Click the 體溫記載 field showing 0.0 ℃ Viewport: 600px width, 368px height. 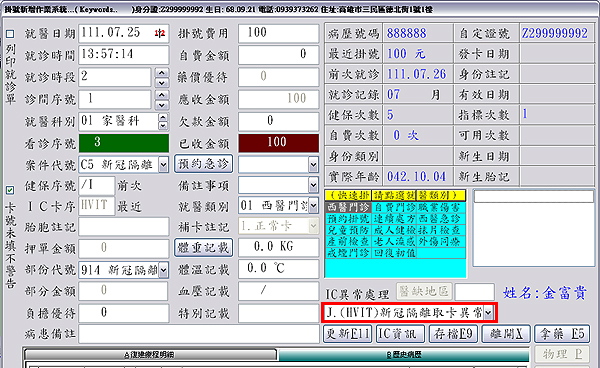tap(278, 269)
